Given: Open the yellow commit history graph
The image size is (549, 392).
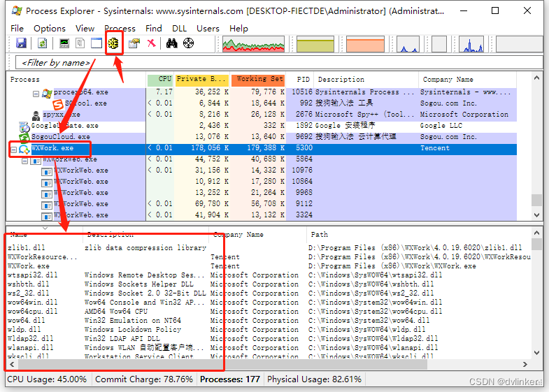Looking at the screenshot, I should coord(315,44).
